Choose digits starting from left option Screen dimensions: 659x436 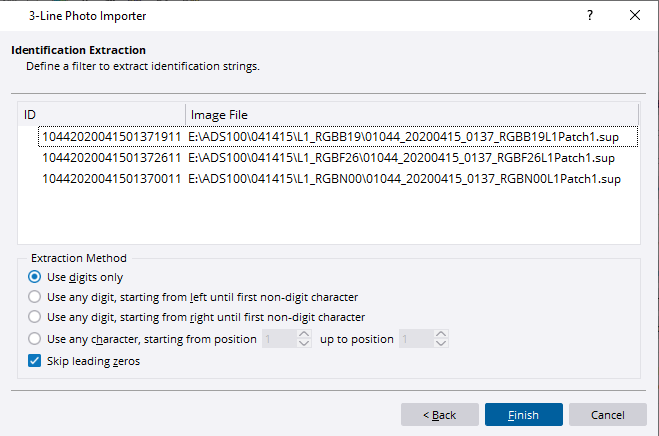pos(36,297)
